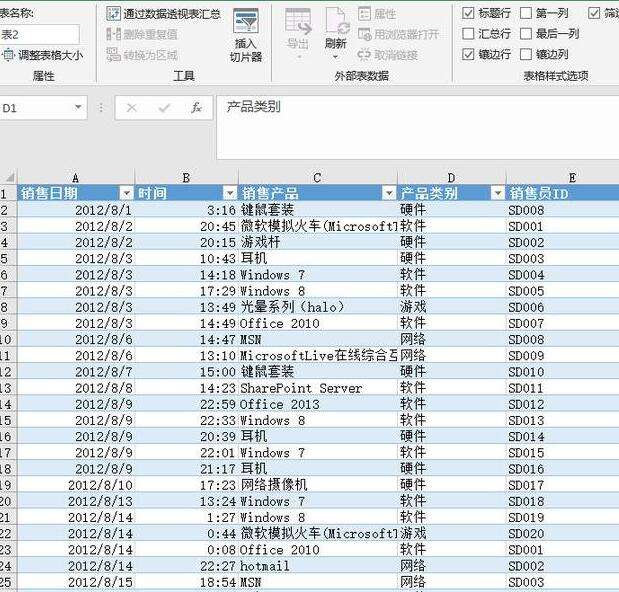
Task: Click the table name field 表2
Action: point(39,35)
